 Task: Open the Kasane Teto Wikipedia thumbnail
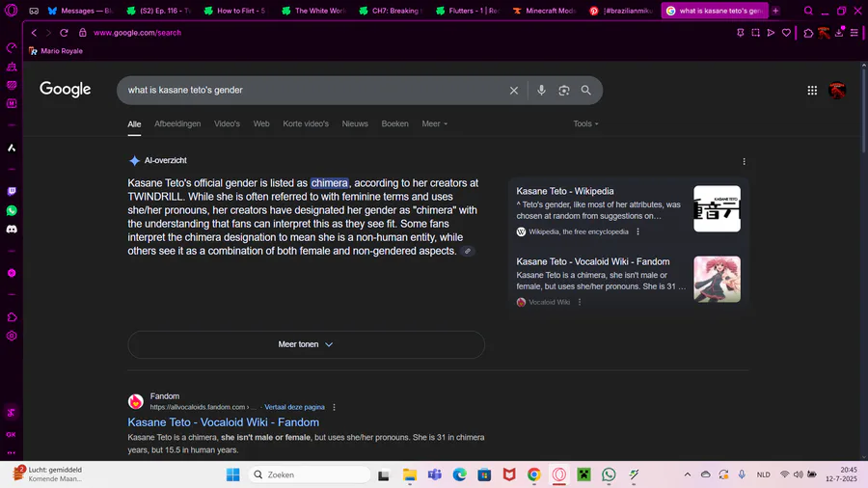point(717,208)
